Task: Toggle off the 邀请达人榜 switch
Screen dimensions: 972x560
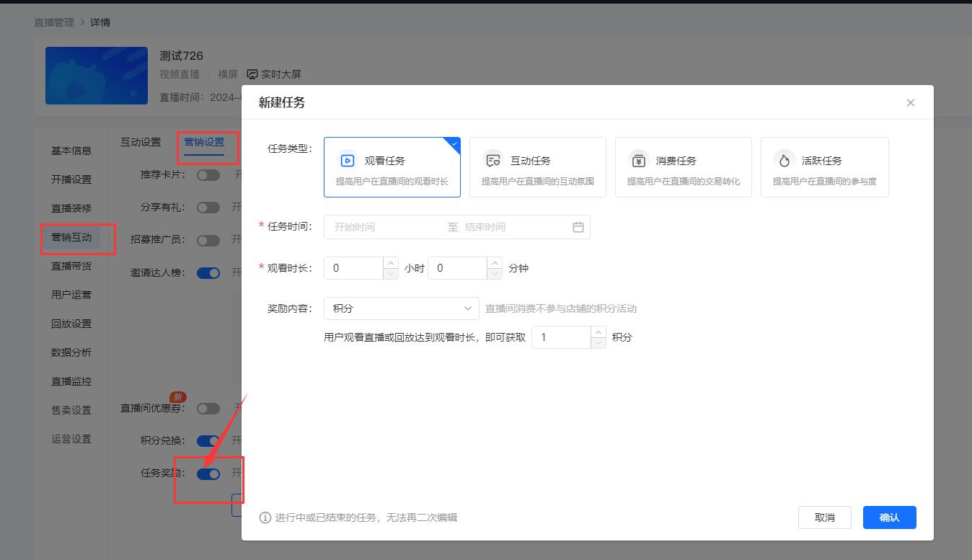Action: 208,272
